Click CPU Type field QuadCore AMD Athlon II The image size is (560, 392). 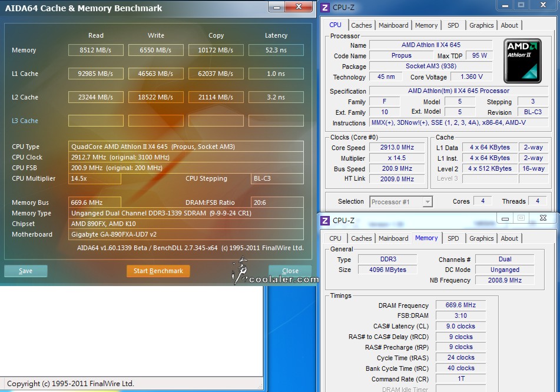(x=185, y=147)
